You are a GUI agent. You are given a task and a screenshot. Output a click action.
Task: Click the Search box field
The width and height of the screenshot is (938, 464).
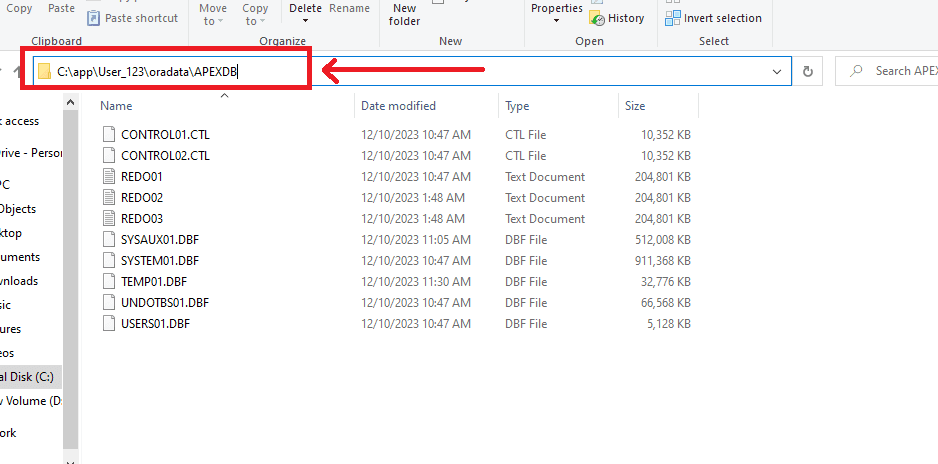pyautogui.click(x=890, y=71)
